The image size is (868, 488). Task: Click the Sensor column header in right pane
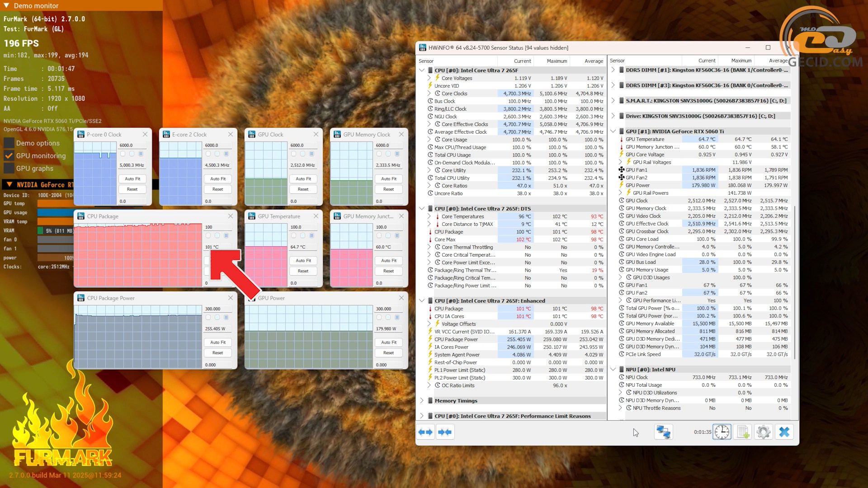pyautogui.click(x=645, y=61)
